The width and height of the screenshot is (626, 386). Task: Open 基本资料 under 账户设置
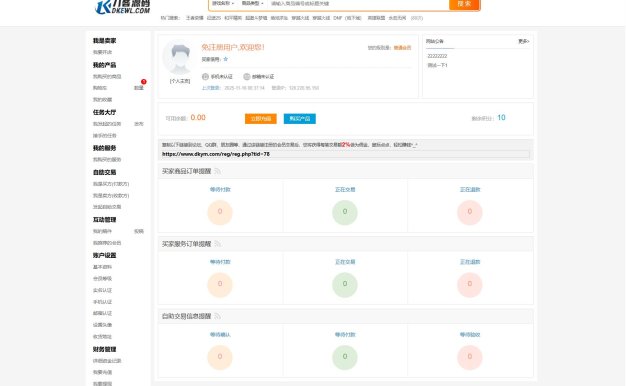(103, 267)
